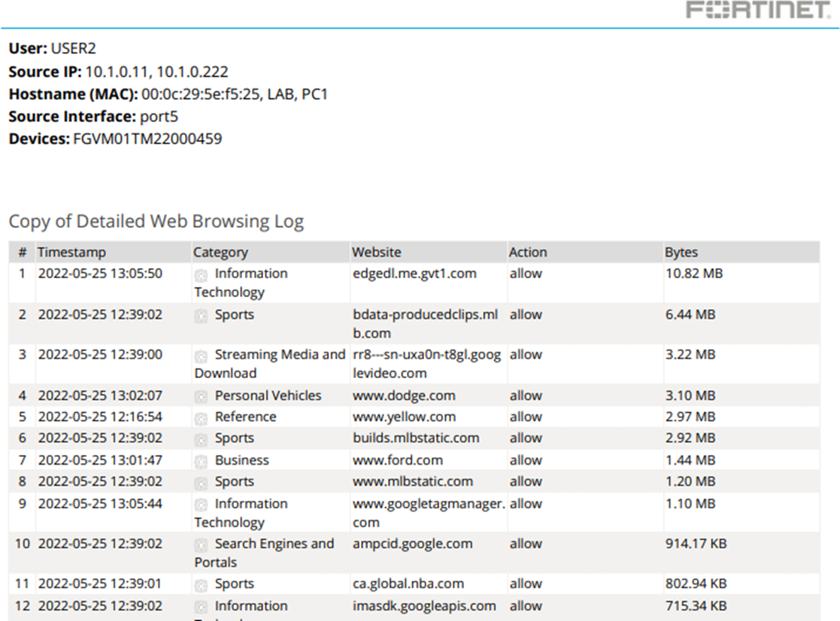The width and height of the screenshot is (840, 621).
Task: Click timestamp 2022-05-25 13:02:07
Action: tap(100, 395)
